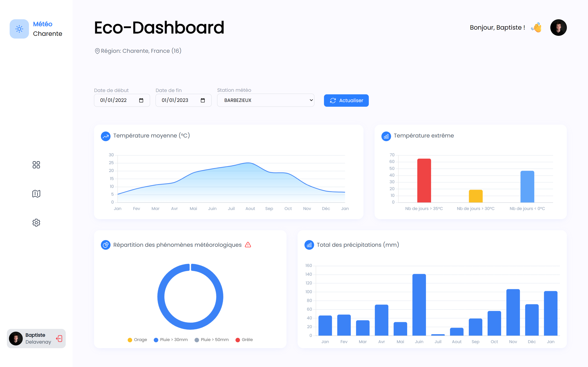Click the pie chart icon of Répartition card
Screen dimensions: 588x367
105,245
